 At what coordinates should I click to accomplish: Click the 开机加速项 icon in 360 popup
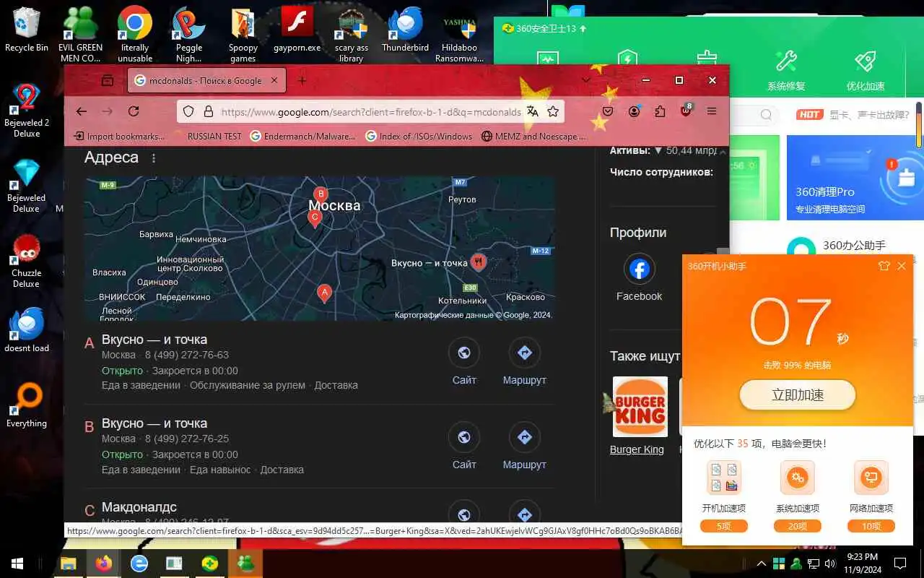click(724, 478)
